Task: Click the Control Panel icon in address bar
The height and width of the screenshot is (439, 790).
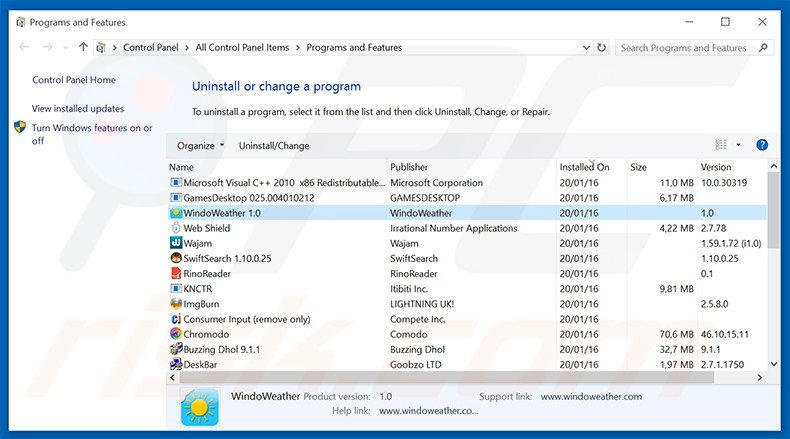Action: (101, 47)
